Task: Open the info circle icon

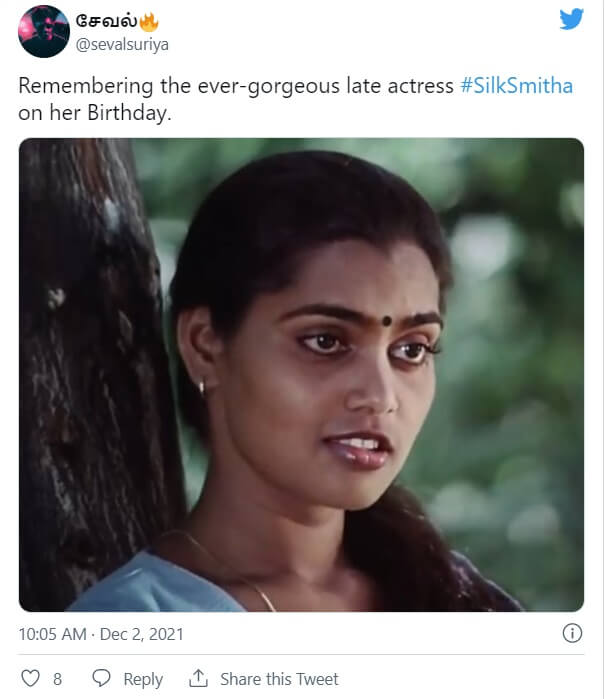Action: click(573, 633)
